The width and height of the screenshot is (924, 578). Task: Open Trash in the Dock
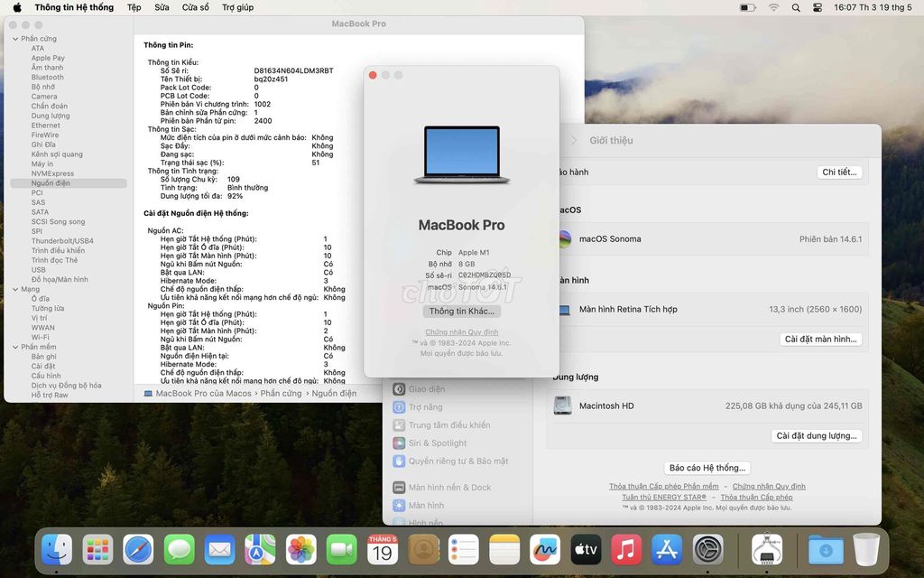click(x=866, y=550)
